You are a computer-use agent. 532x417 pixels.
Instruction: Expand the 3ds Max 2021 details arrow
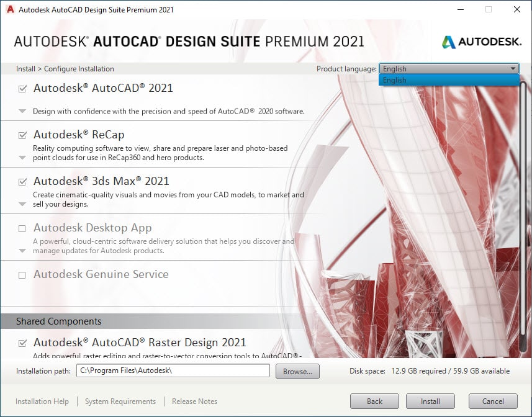tap(22, 204)
